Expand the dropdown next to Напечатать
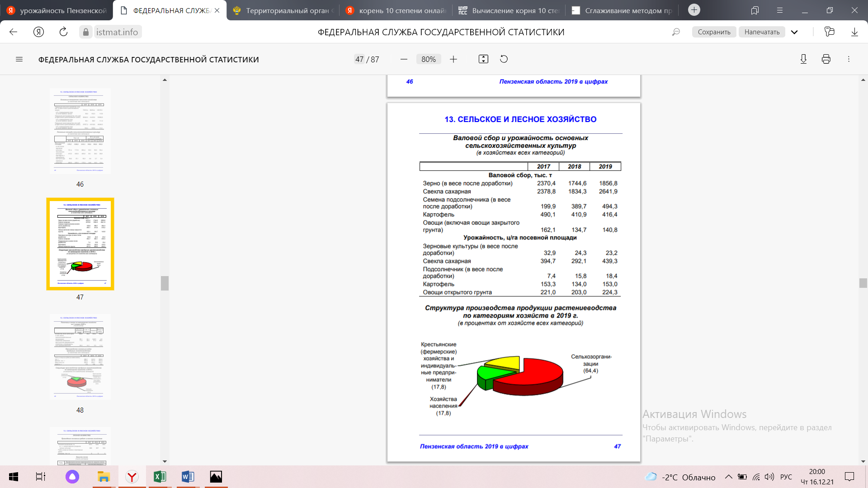Screen dimensions: 868x488 794,32
